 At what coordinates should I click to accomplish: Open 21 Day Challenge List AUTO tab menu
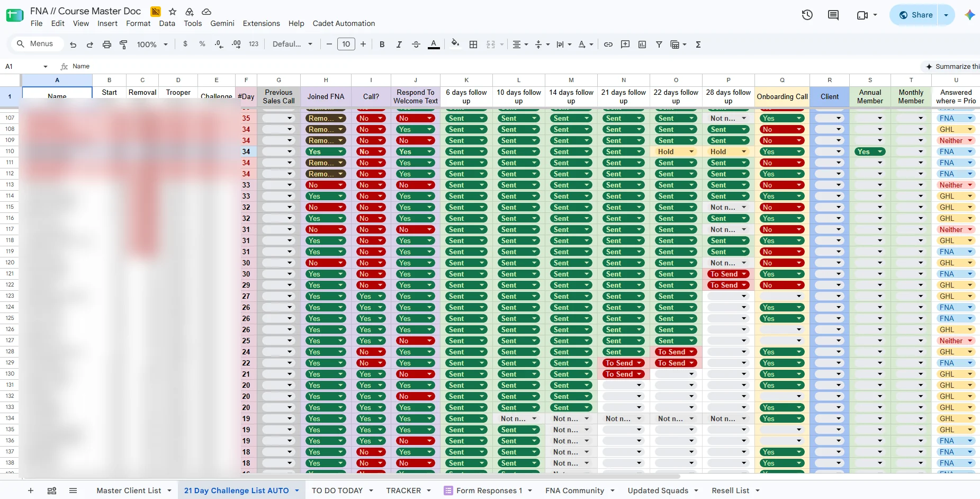297,491
